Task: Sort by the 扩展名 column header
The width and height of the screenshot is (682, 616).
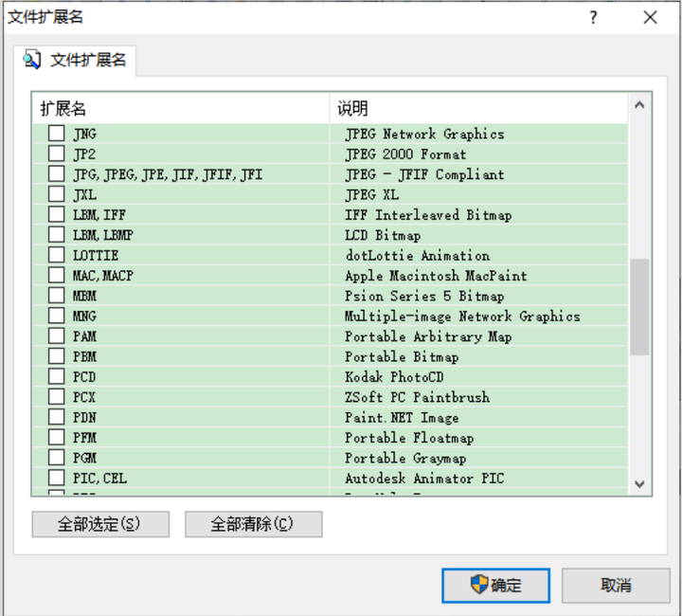Action: click(181, 108)
